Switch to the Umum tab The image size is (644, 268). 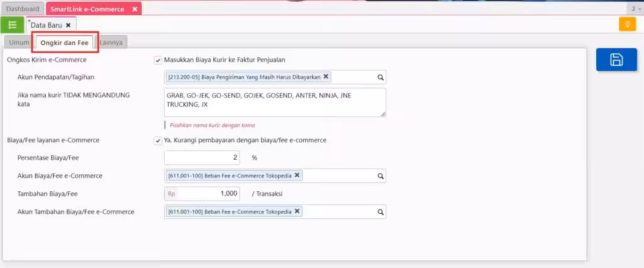click(x=19, y=42)
